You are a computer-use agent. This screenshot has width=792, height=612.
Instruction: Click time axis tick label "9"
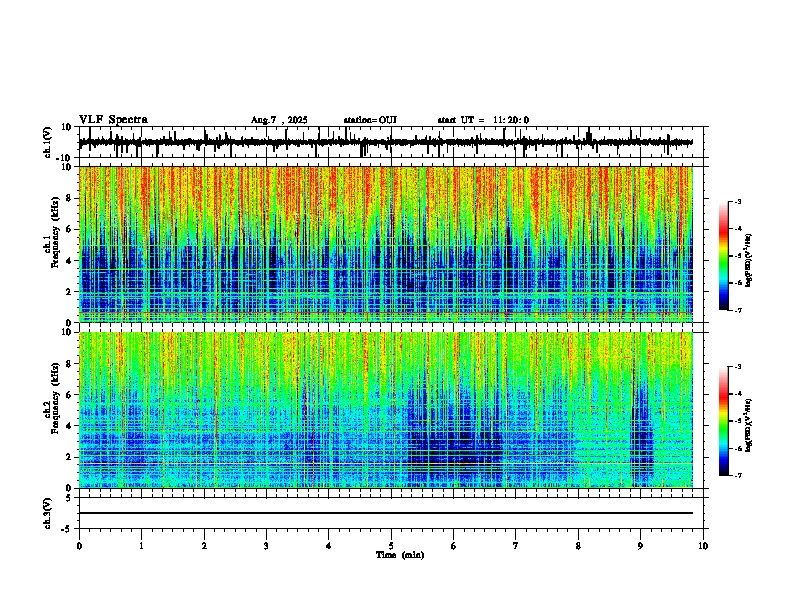640,546
